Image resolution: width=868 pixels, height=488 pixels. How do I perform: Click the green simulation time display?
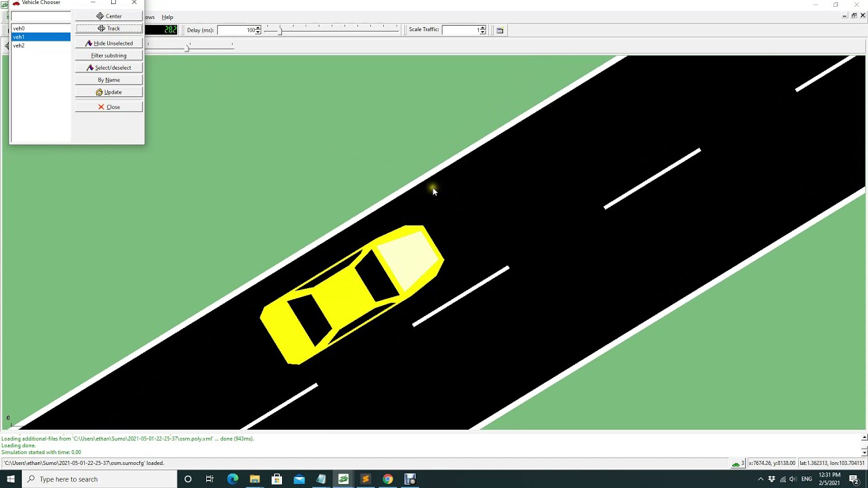(162, 30)
